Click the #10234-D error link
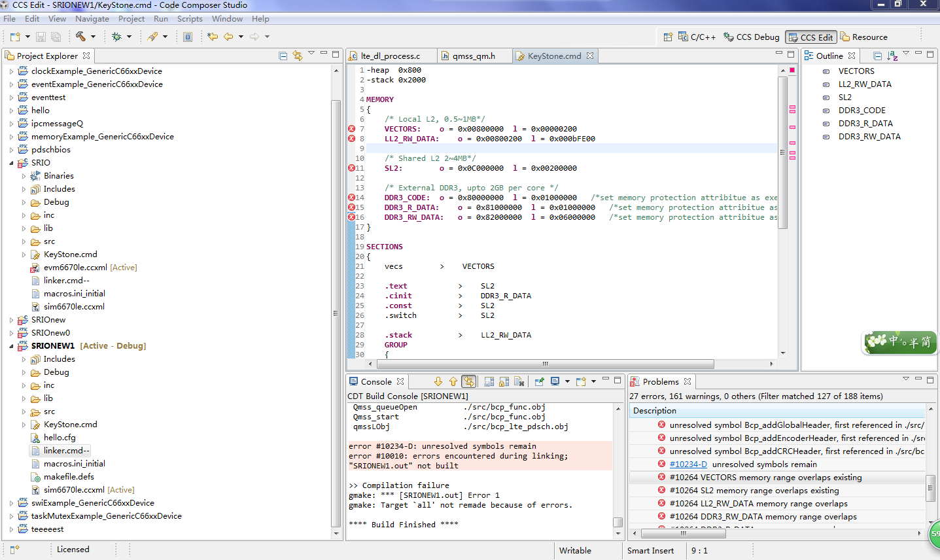 tap(688, 464)
